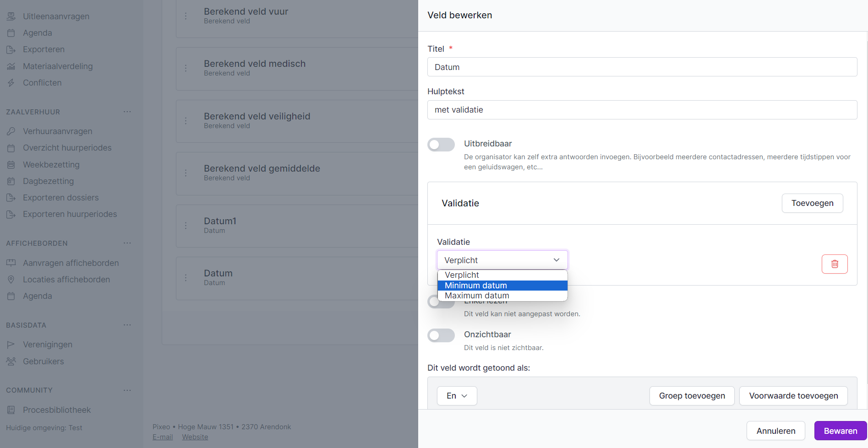
Task: Collapse the Validatie type dropdown
Action: pyautogui.click(x=502, y=260)
